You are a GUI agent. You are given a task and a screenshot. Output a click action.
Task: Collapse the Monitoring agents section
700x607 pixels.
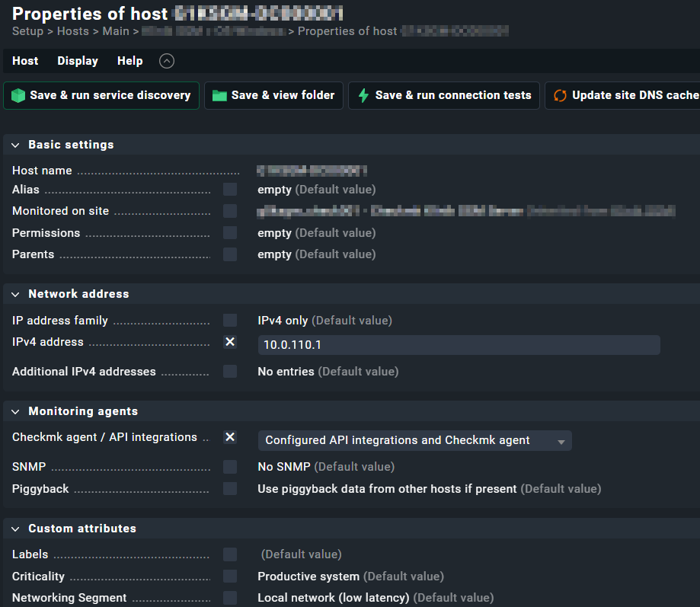click(x=15, y=411)
